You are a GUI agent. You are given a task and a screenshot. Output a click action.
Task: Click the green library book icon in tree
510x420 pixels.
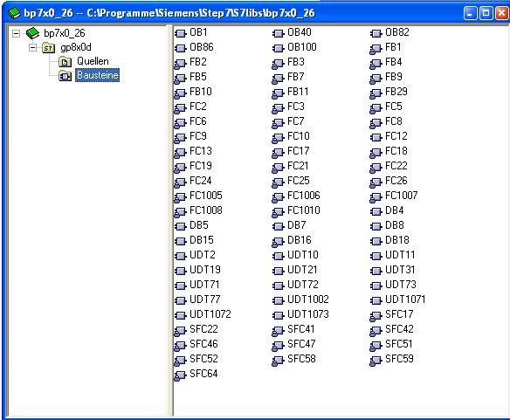point(32,33)
